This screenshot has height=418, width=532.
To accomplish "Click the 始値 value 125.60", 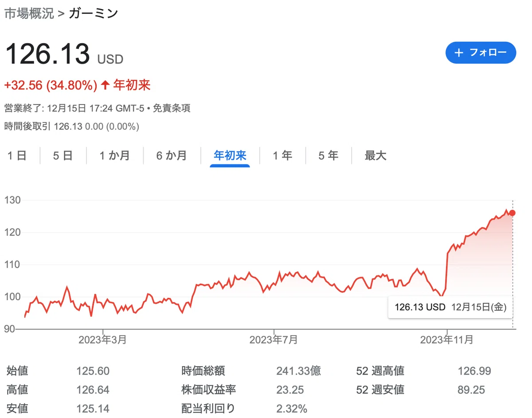I will (93, 371).
